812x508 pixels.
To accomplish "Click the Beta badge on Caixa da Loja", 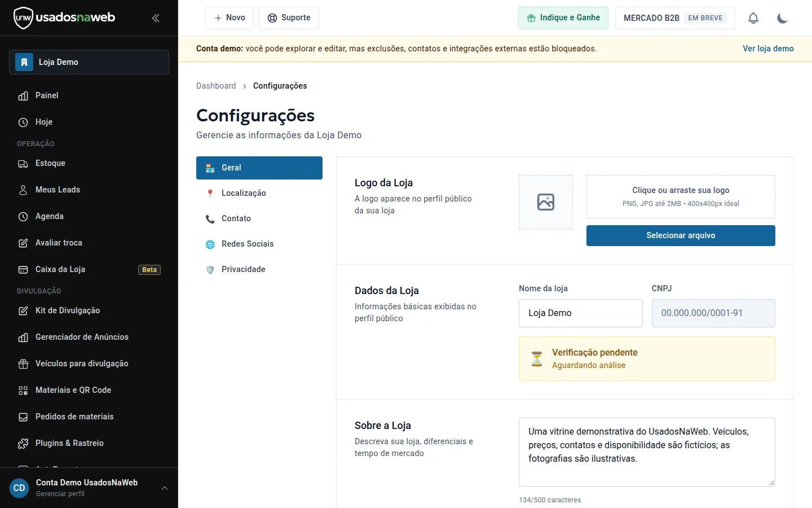I will pyautogui.click(x=149, y=270).
